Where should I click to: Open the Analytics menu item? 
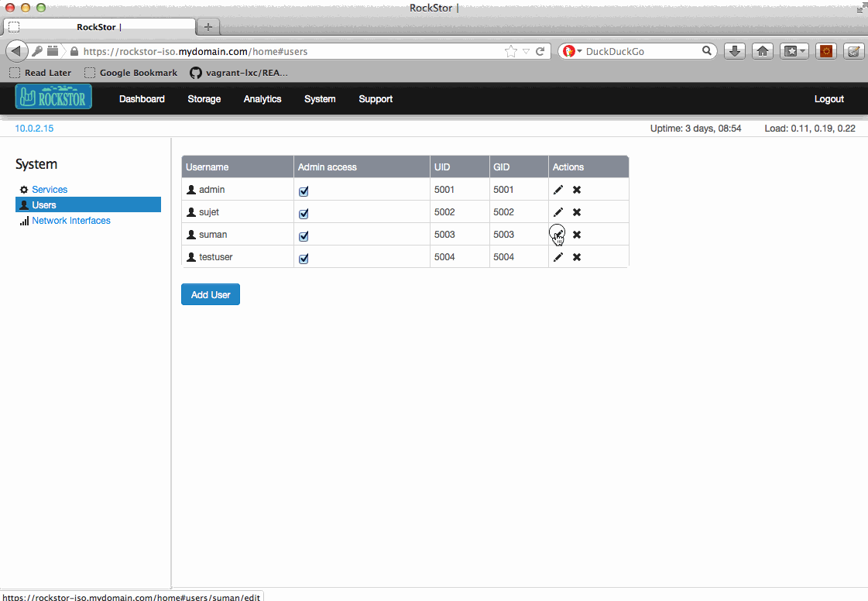[262, 99]
